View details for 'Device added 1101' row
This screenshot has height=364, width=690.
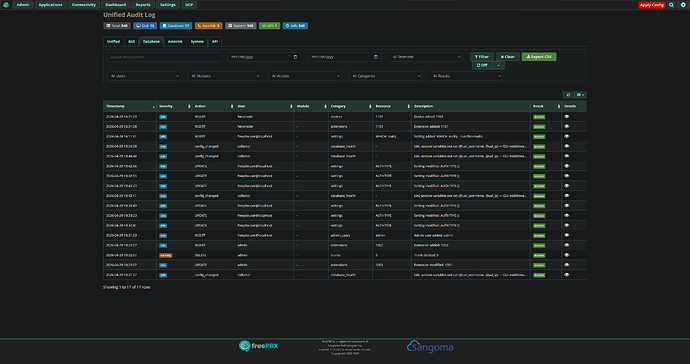click(566, 117)
